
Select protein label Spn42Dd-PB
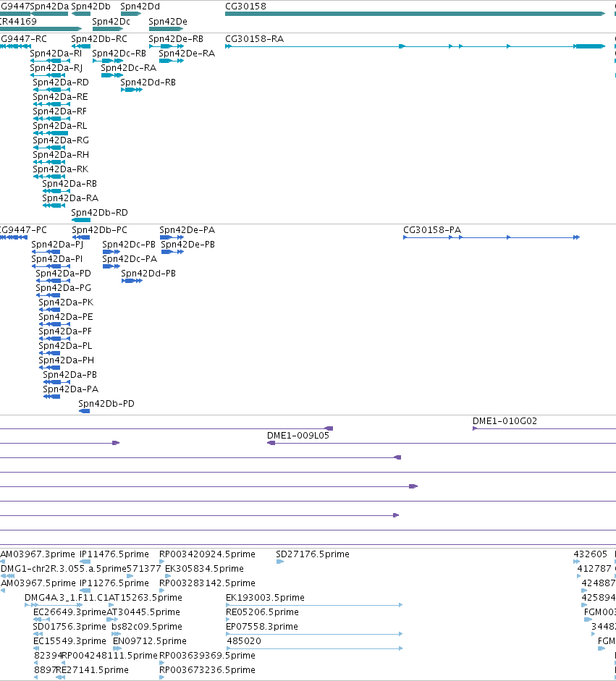click(x=148, y=273)
